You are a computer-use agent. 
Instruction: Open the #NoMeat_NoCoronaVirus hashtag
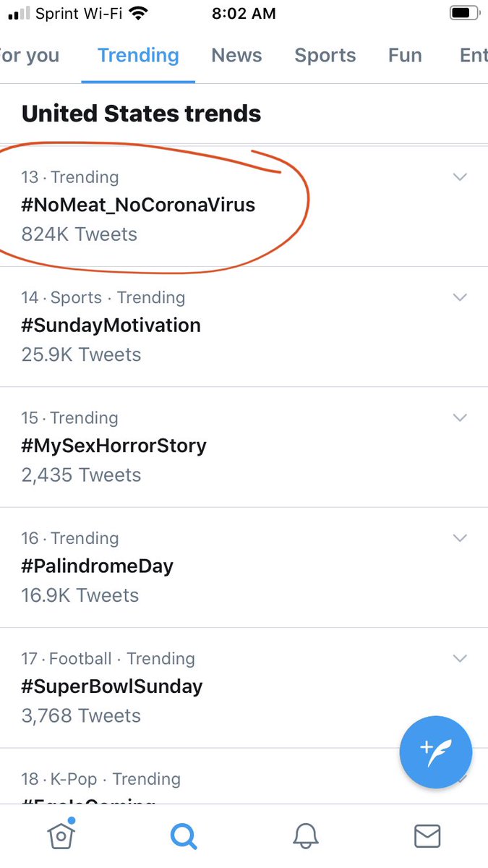[138, 205]
